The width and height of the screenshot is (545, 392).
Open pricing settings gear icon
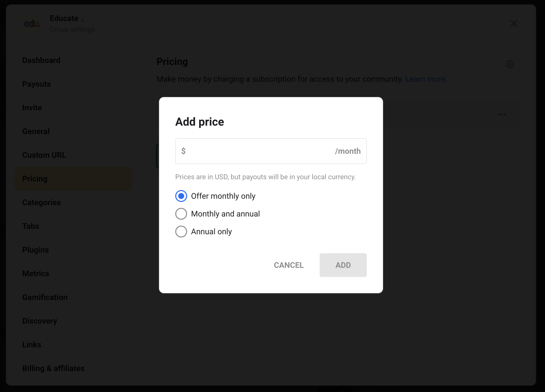point(510,64)
